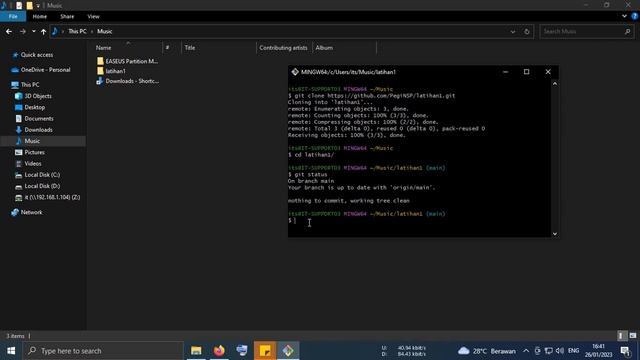Viewport: 640px width, 360px height.
Task: Sort by # column header
Action: (167, 48)
